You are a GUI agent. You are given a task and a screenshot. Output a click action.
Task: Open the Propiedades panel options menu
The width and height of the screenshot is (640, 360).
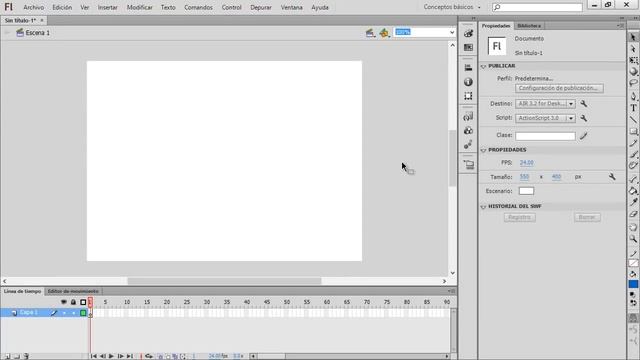click(620, 26)
